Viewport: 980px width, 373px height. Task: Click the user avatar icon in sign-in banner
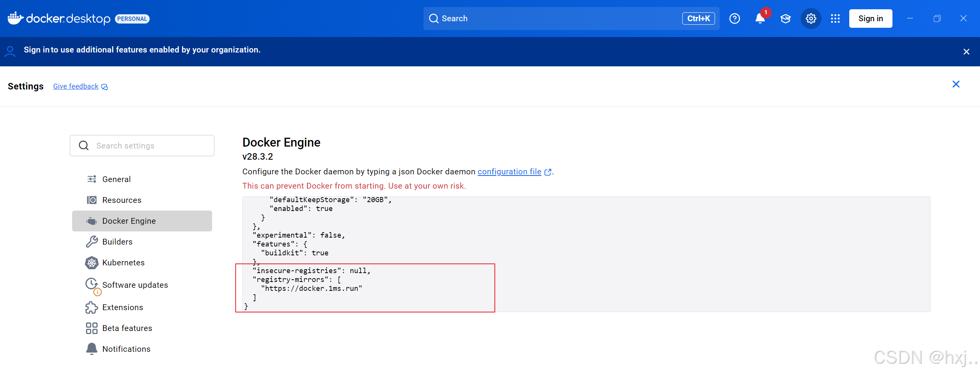click(10, 51)
